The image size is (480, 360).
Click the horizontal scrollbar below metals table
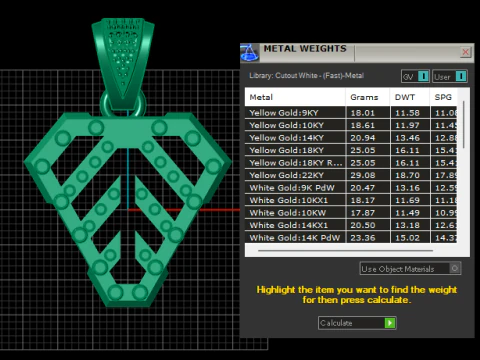click(x=345, y=250)
